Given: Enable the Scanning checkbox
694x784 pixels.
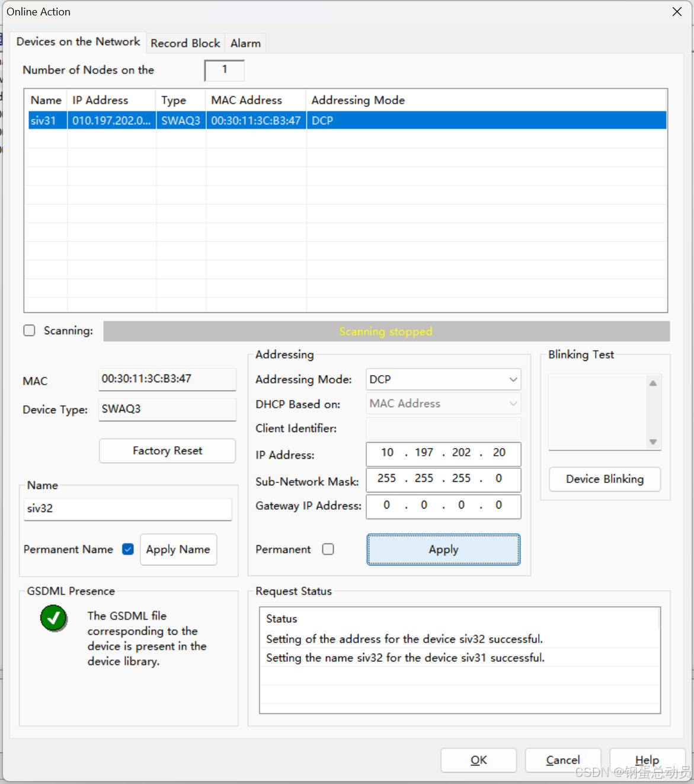Looking at the screenshot, I should [30, 331].
